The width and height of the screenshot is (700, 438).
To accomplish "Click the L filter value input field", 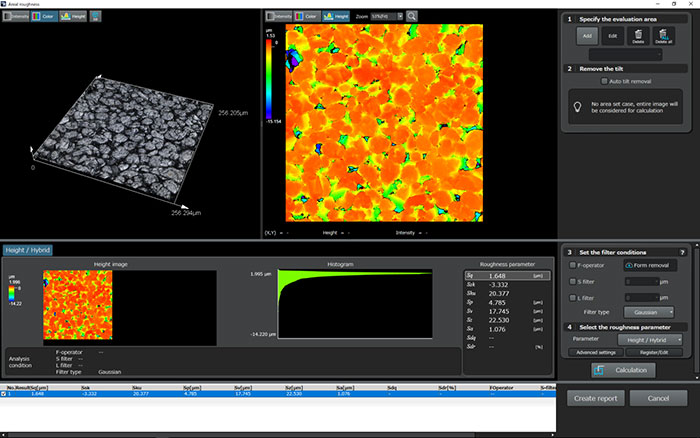I will tap(641, 297).
